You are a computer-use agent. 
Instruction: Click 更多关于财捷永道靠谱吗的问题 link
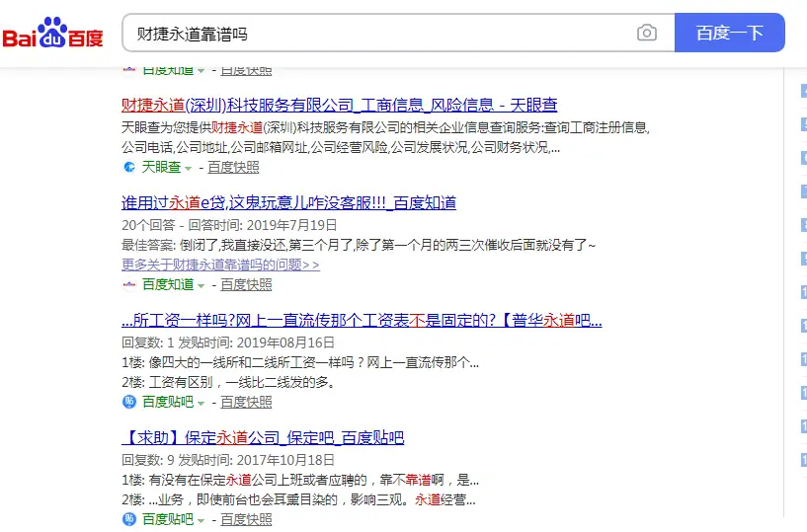click(x=220, y=265)
